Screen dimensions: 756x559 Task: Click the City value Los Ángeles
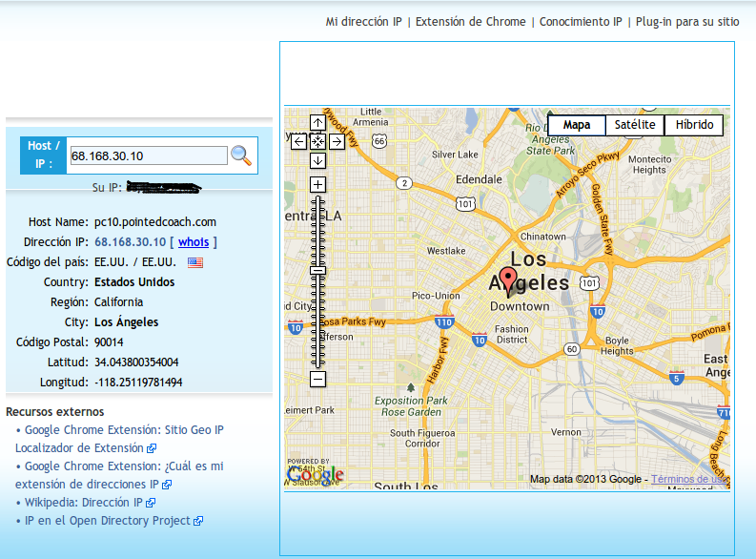(x=127, y=321)
